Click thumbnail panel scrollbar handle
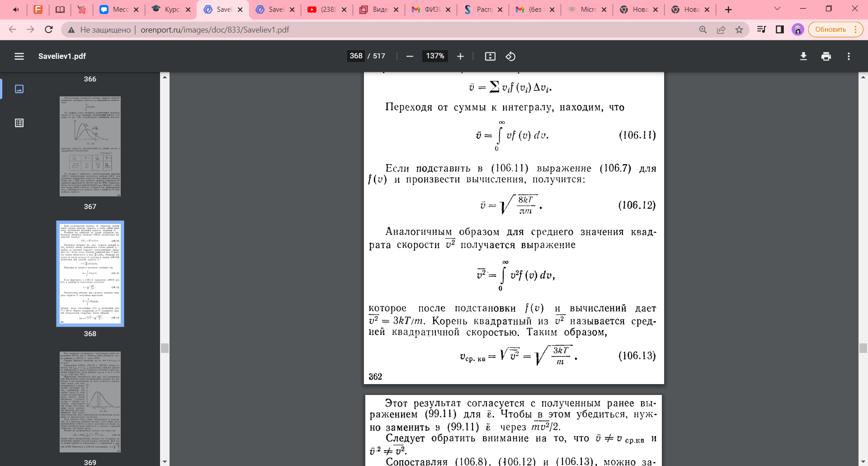Image resolution: width=868 pixels, height=466 pixels. point(165,348)
